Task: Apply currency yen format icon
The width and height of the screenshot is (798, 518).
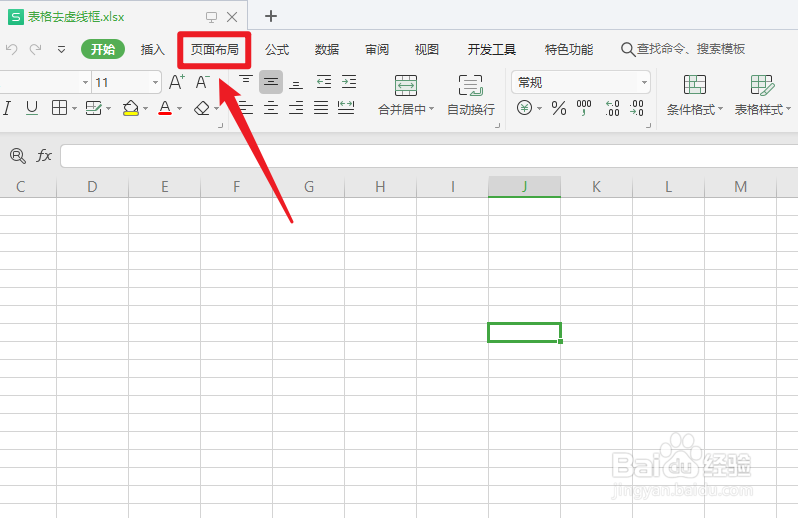Action: point(524,108)
